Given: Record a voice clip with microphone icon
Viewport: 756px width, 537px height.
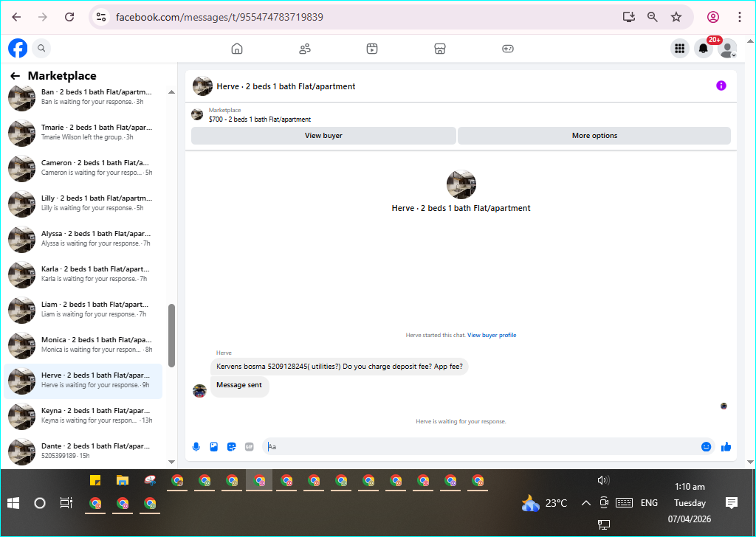Looking at the screenshot, I should (x=196, y=447).
